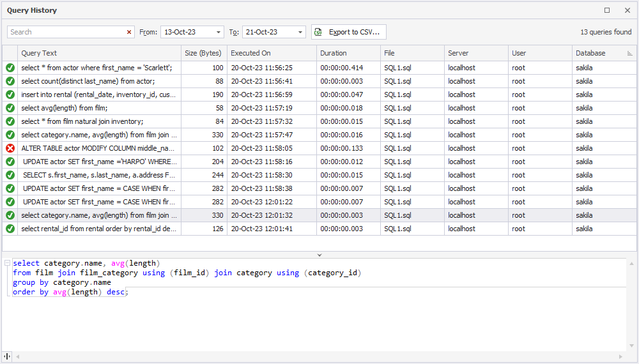The width and height of the screenshot is (639, 364).
Task: Select the 'insert into rental' query row
Action: click(x=319, y=95)
